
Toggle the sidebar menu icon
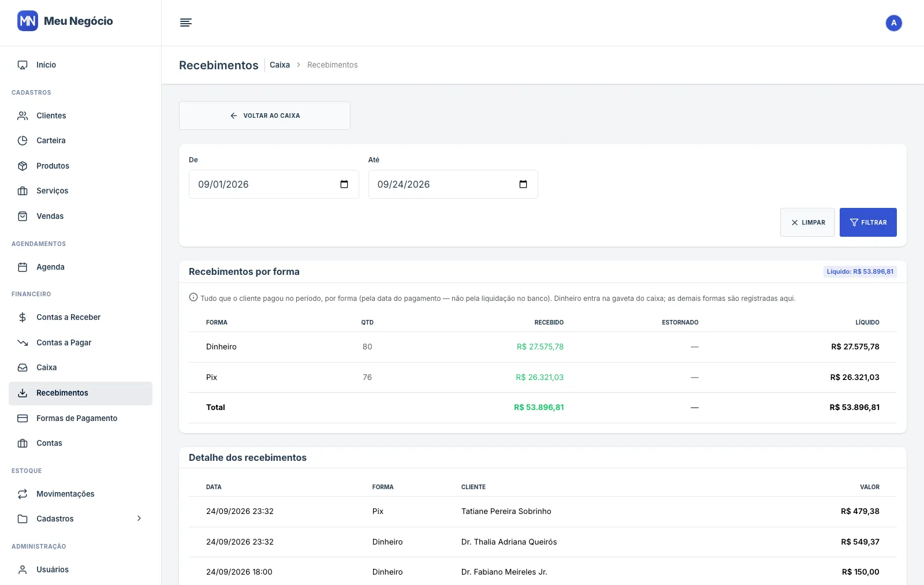pyautogui.click(x=185, y=23)
